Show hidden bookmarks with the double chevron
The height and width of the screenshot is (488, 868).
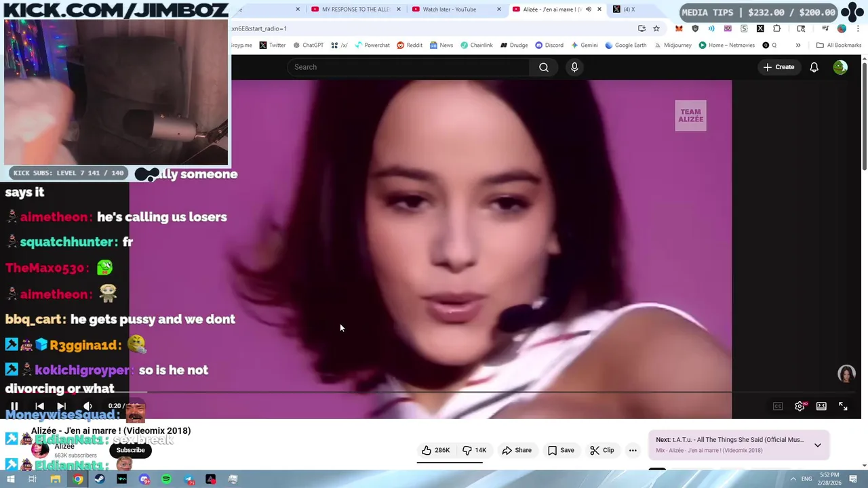(798, 45)
